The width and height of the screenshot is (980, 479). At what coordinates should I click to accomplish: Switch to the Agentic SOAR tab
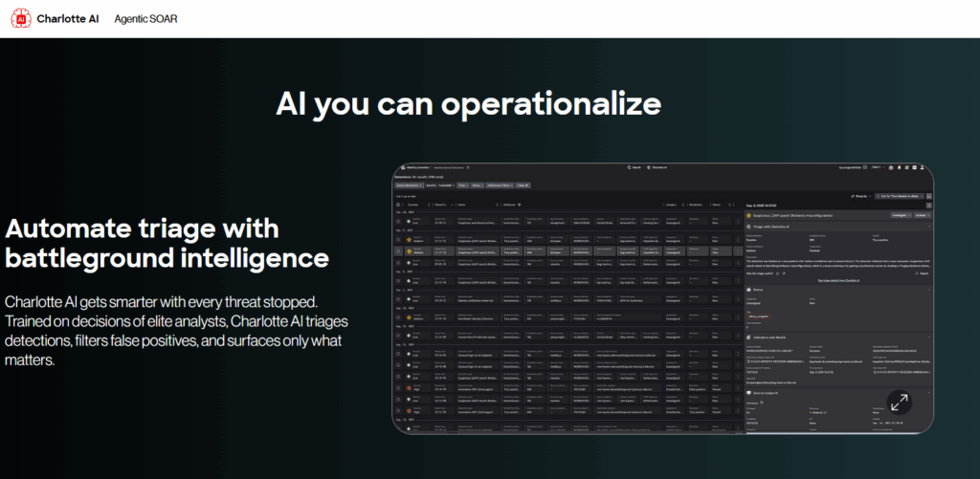145,19
